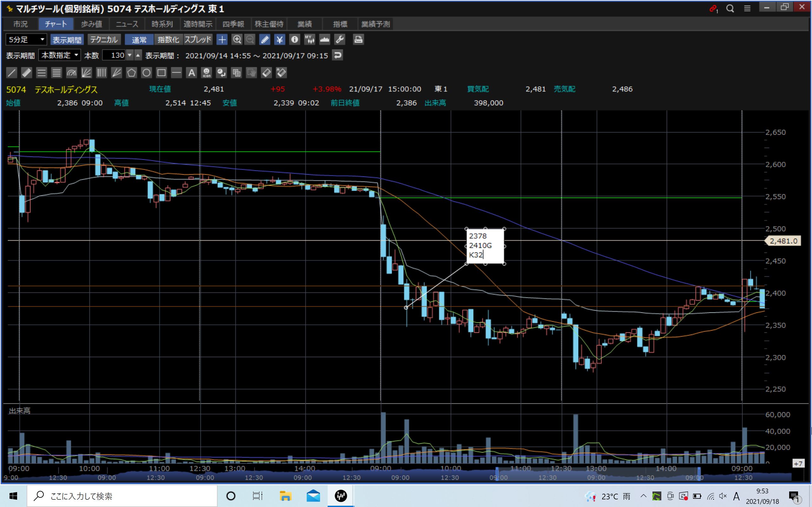Switch chart mode to 指数化

tap(168, 40)
